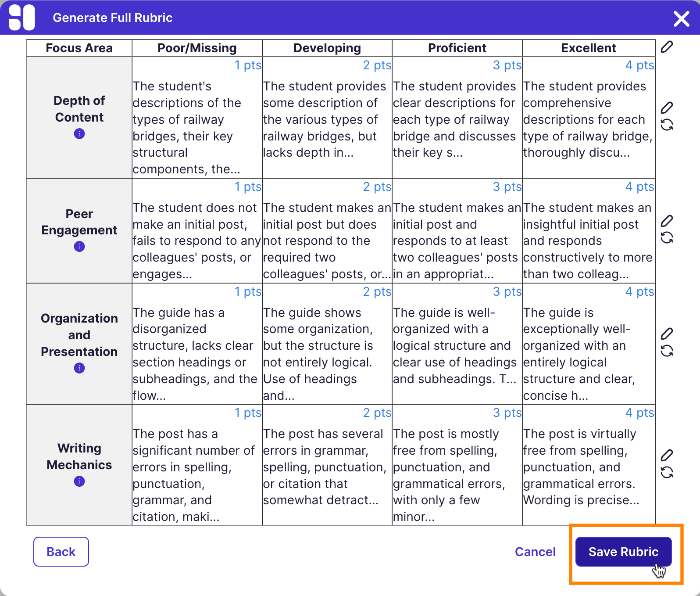Edit the Peer Engagement row

[667, 221]
